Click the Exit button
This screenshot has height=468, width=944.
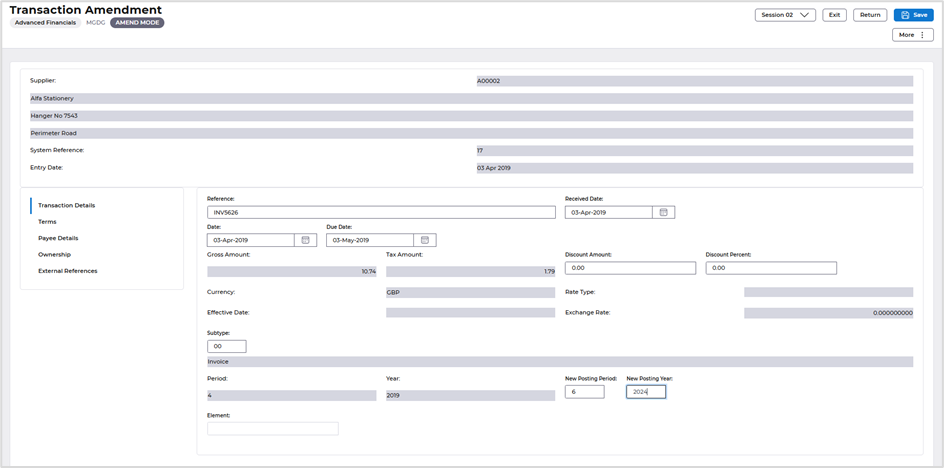pos(834,15)
